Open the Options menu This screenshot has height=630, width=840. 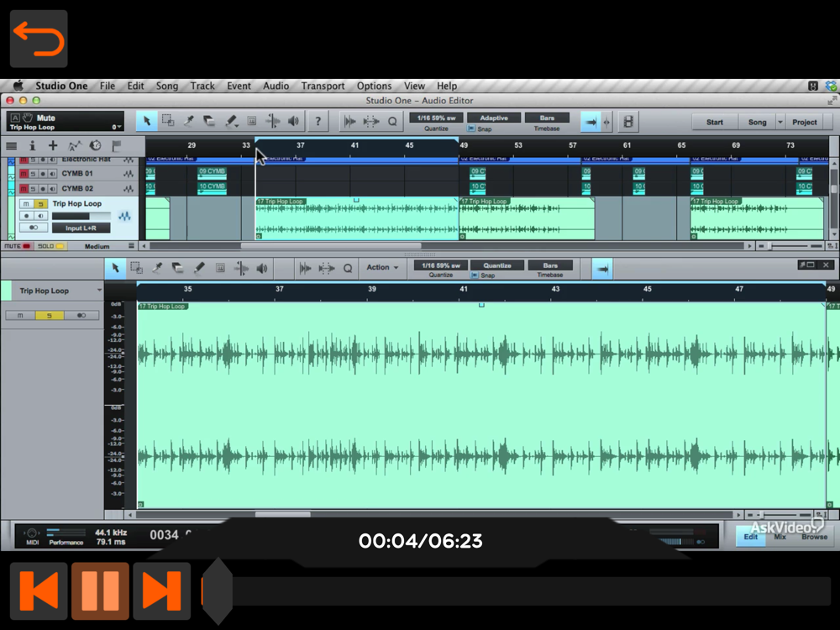pos(374,86)
